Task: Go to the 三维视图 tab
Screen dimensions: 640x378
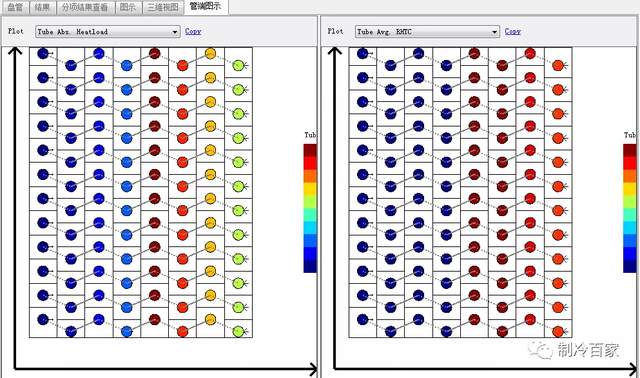Action: click(163, 7)
